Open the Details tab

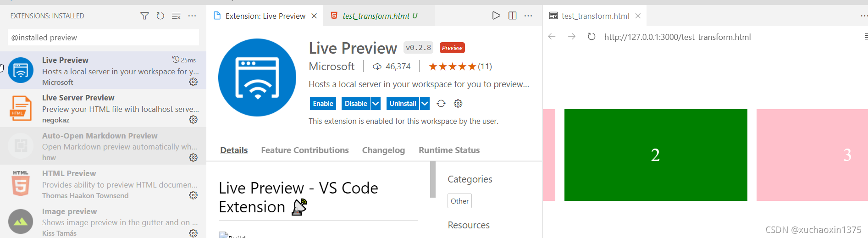(x=234, y=150)
